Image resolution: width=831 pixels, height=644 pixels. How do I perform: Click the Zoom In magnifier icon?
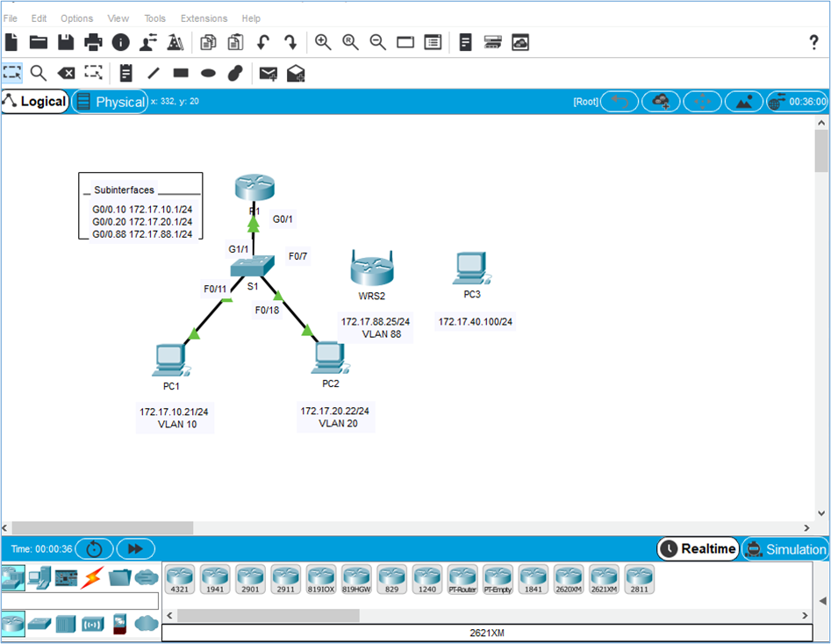click(323, 42)
